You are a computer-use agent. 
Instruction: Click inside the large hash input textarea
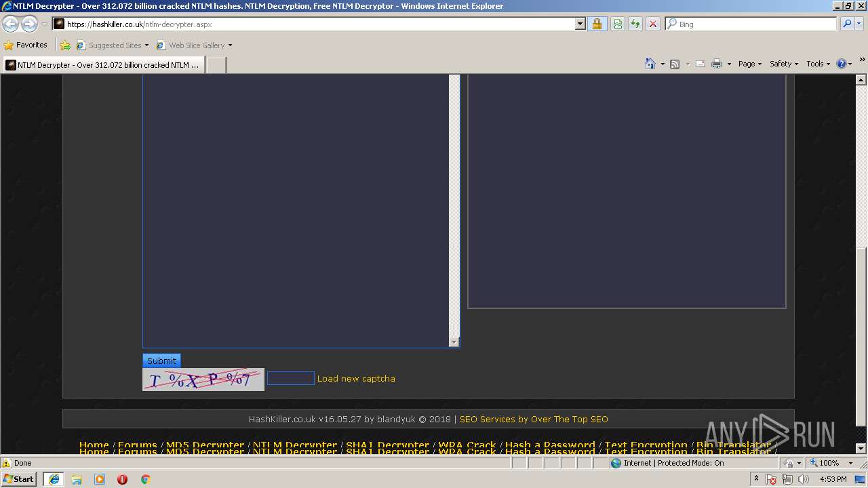[x=296, y=211]
